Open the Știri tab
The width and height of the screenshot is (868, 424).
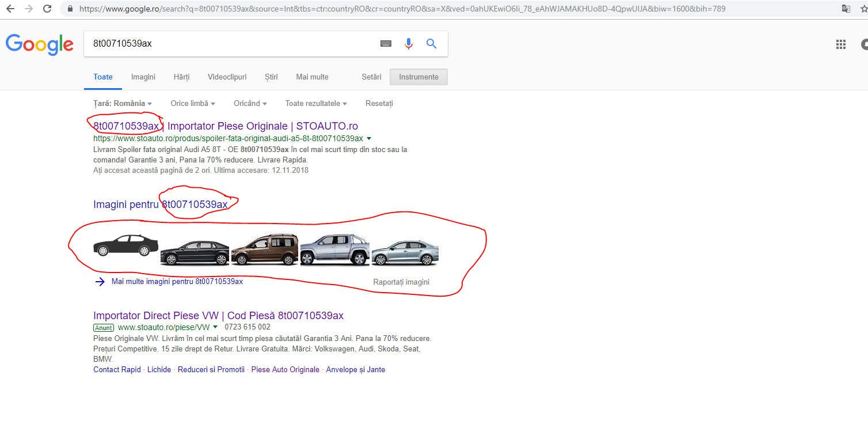click(x=271, y=77)
